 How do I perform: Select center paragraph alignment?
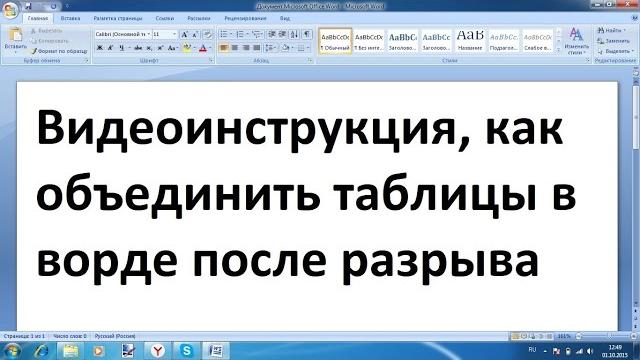235,48
